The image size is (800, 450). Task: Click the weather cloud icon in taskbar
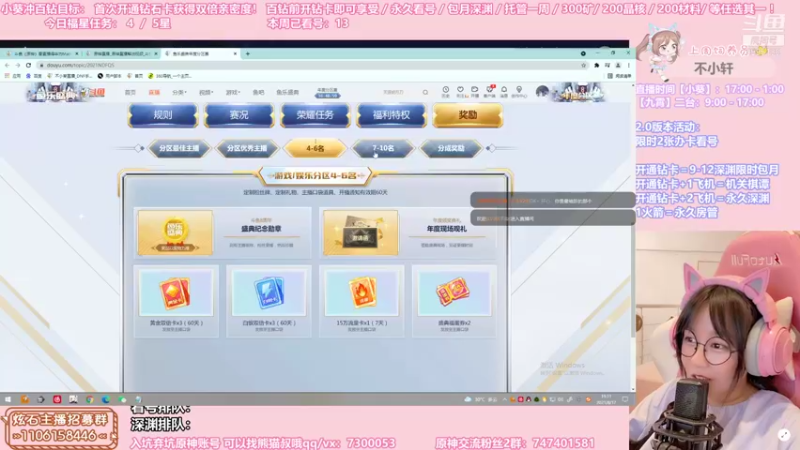[x=467, y=399]
